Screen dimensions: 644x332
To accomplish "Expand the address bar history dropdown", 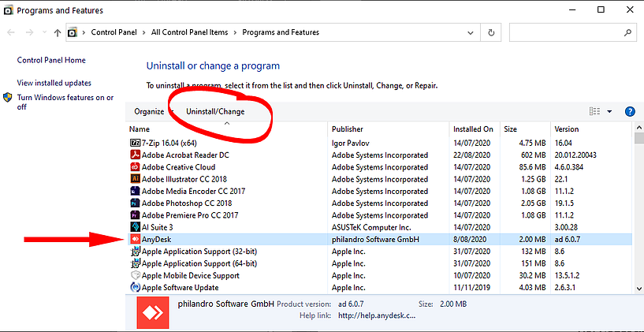I will click(471, 32).
